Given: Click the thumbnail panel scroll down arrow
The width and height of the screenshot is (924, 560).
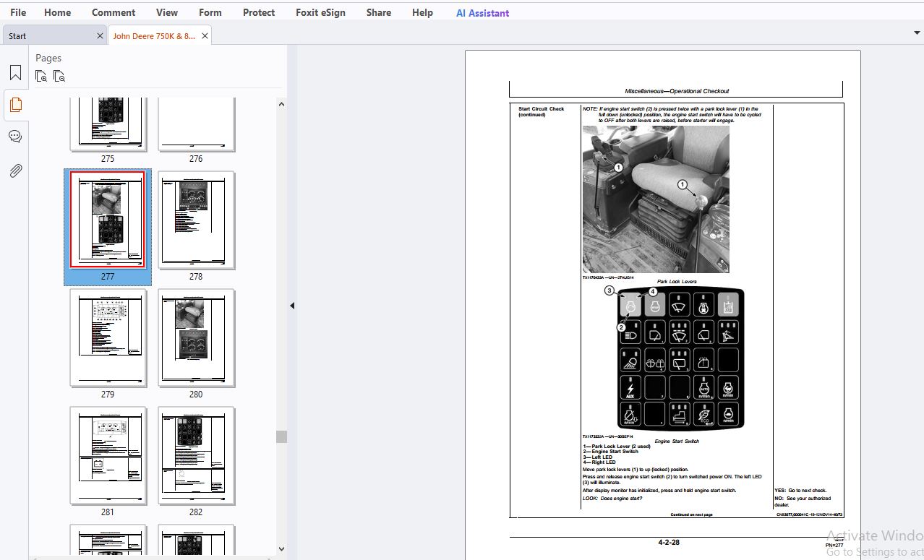Looking at the screenshot, I should click(x=282, y=549).
